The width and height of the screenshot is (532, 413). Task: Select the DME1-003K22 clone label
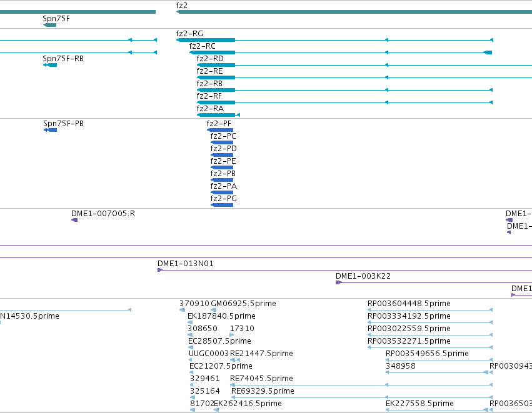[x=363, y=276]
